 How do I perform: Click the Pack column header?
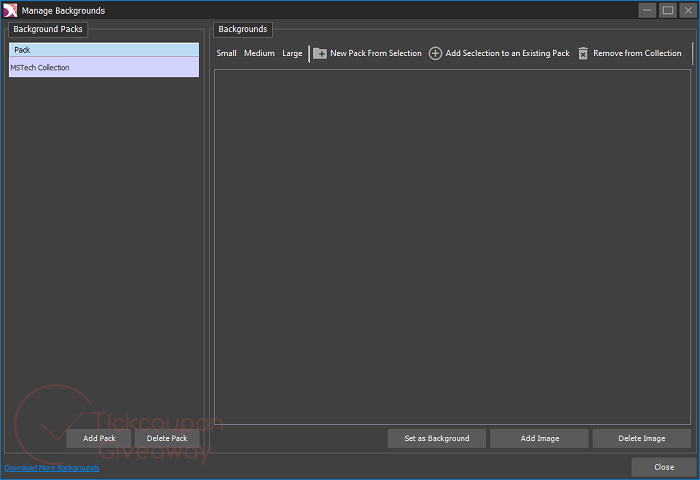104,50
